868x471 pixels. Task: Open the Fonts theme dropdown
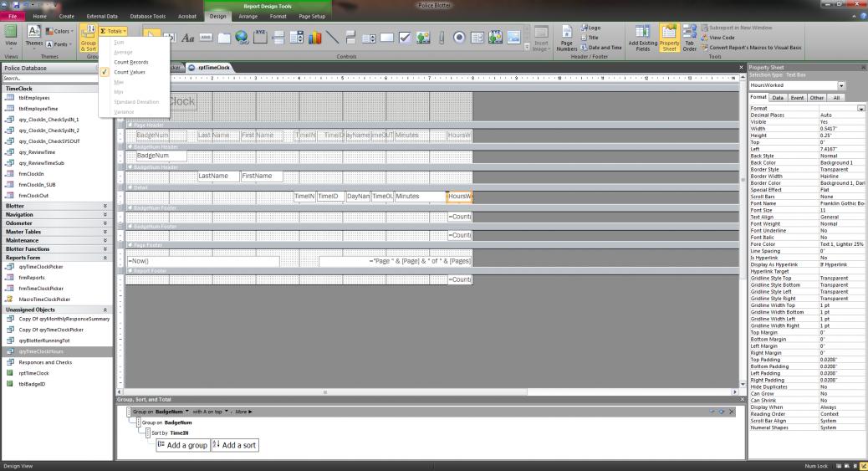tap(59, 44)
